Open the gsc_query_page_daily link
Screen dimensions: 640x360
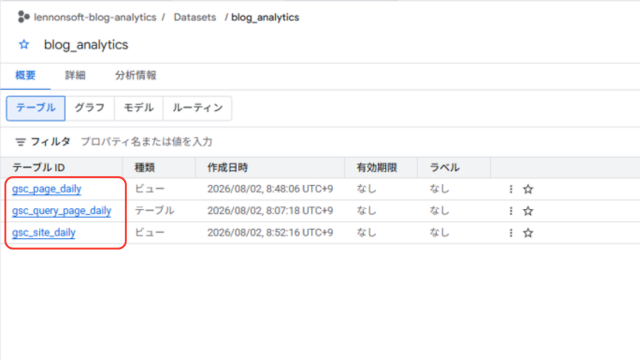click(62, 211)
